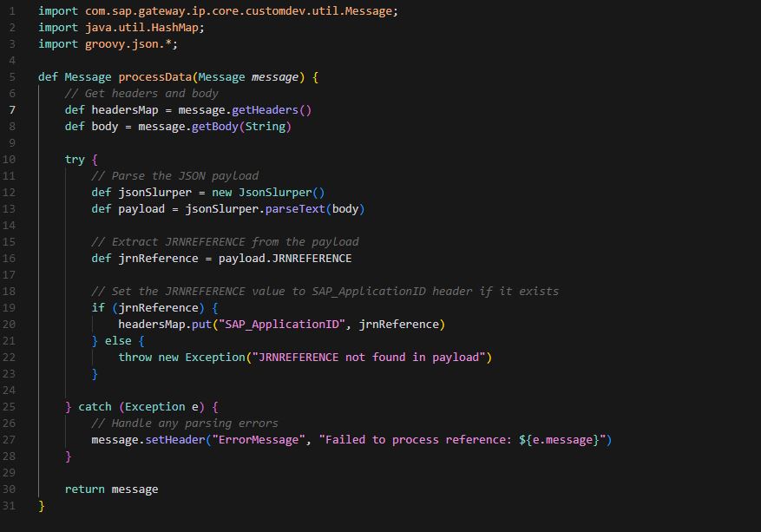Click the 'Parse the JSON payload' comment
The width and height of the screenshot is (761, 532).
point(174,175)
